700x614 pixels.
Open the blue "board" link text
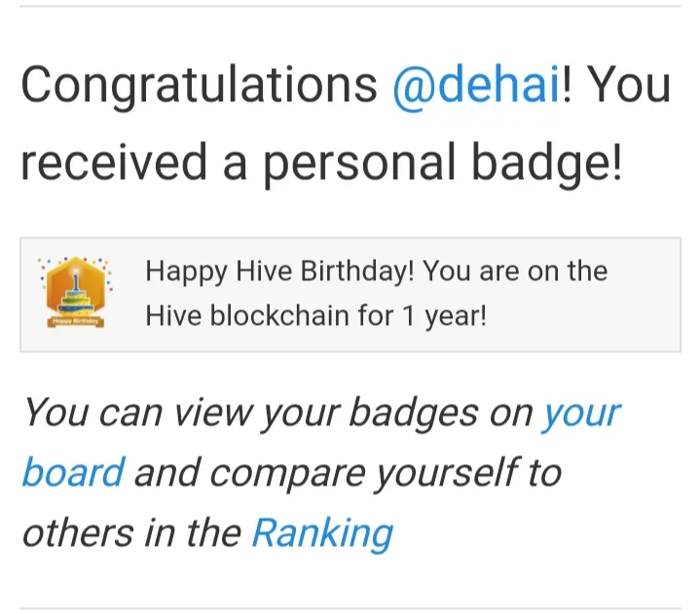pyautogui.click(x=74, y=472)
